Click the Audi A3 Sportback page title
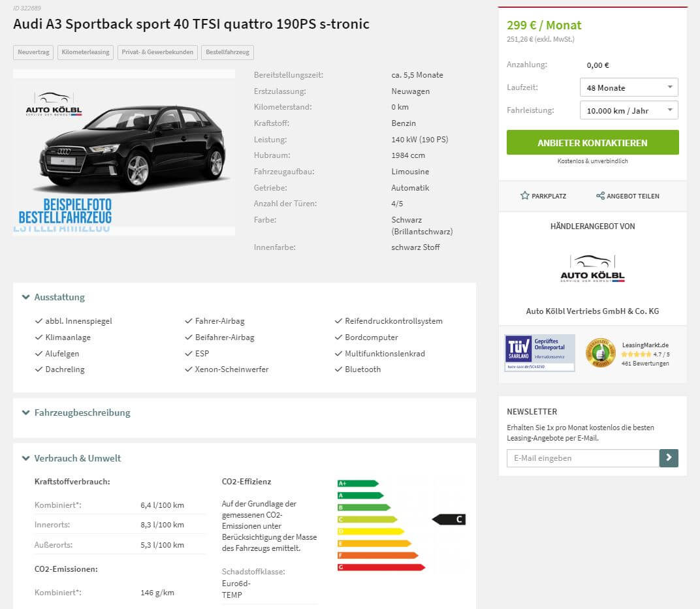700x609 pixels. pos(191,23)
